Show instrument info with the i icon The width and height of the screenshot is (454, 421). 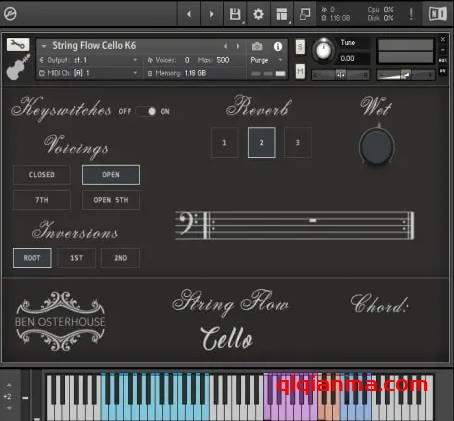[278, 46]
